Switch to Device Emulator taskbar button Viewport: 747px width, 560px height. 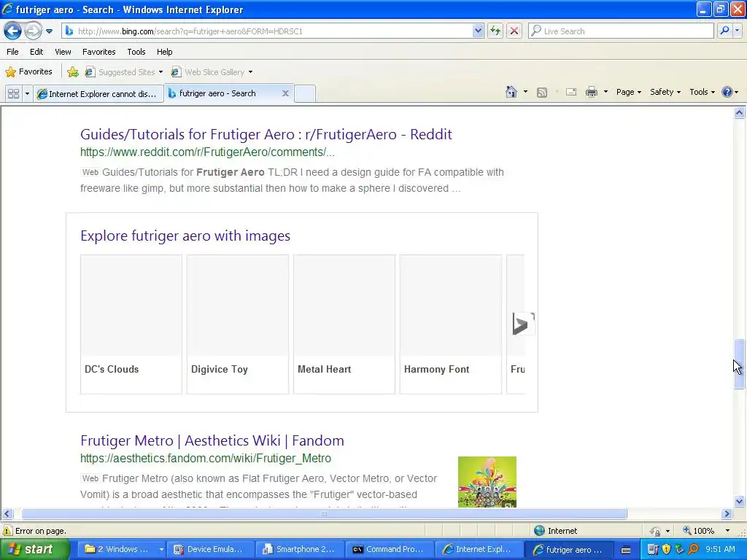(x=209, y=550)
